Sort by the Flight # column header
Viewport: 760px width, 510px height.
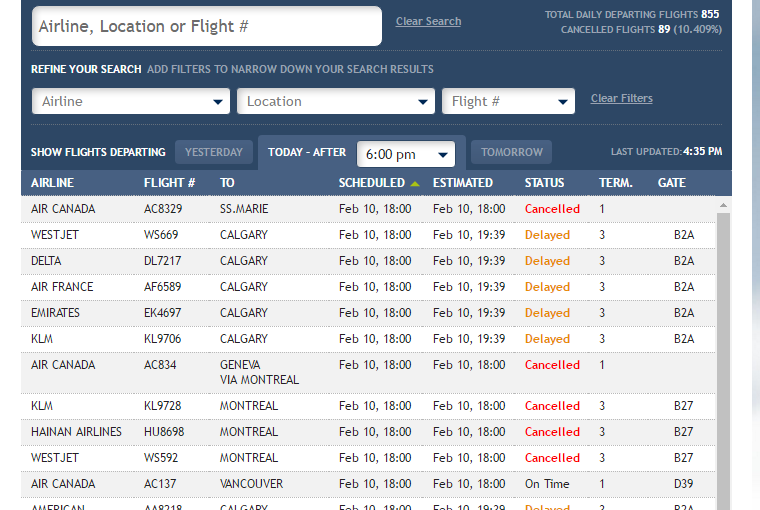[x=169, y=183]
